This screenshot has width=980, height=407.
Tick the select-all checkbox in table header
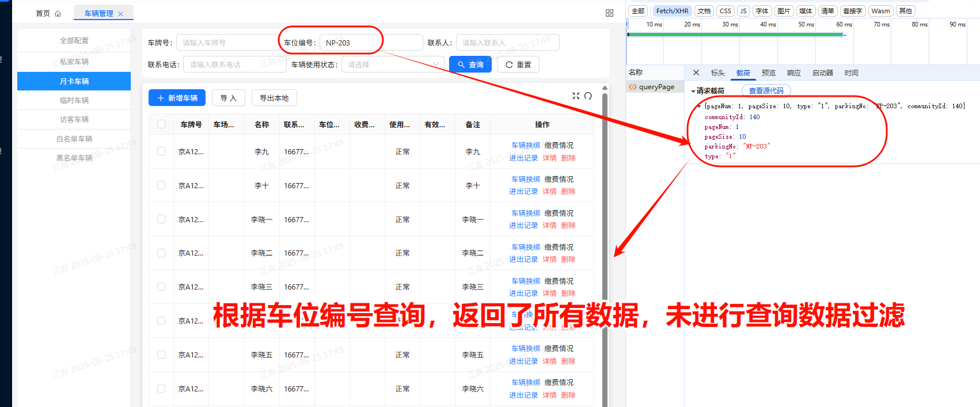[161, 124]
